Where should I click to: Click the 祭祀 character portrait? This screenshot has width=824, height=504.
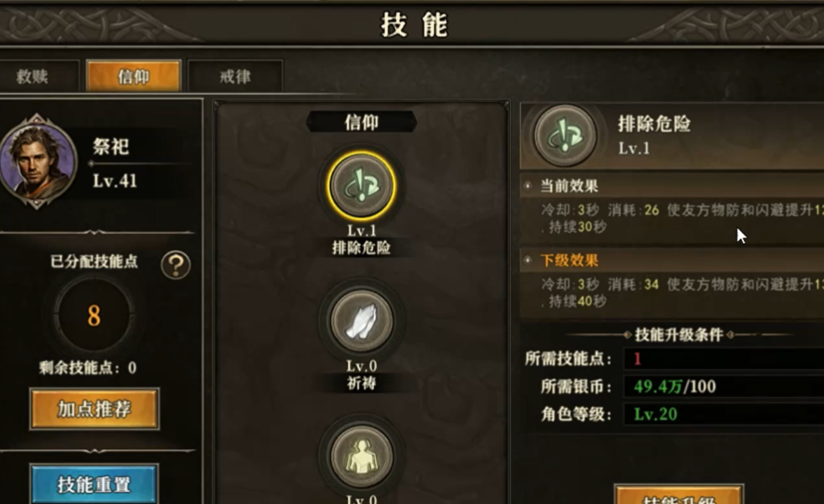[37, 161]
